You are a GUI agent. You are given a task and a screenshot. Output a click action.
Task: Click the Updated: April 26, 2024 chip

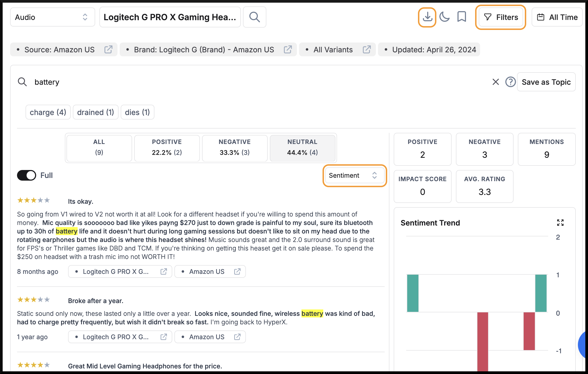click(x=429, y=50)
